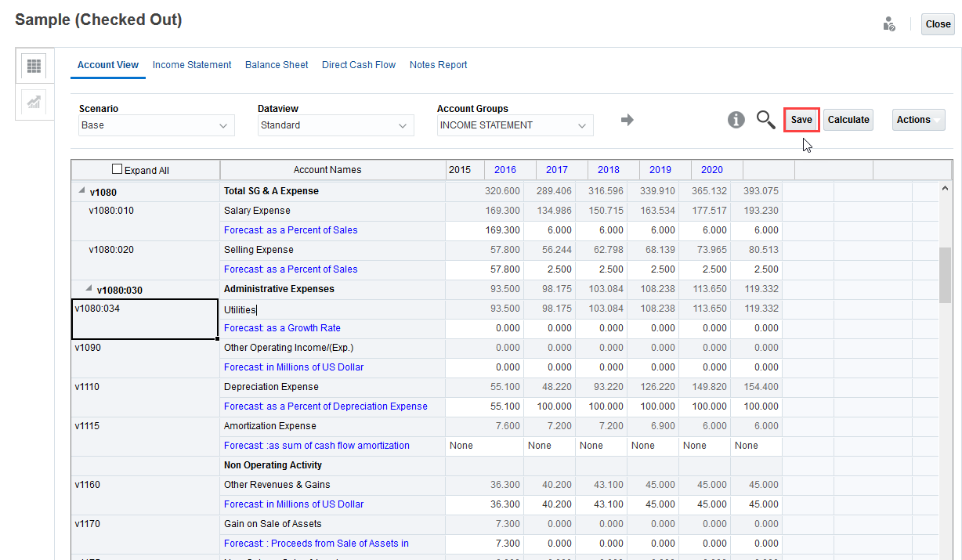Open the grid view sidebar icon
Image resolution: width=962 pixels, height=560 pixels.
(34, 67)
